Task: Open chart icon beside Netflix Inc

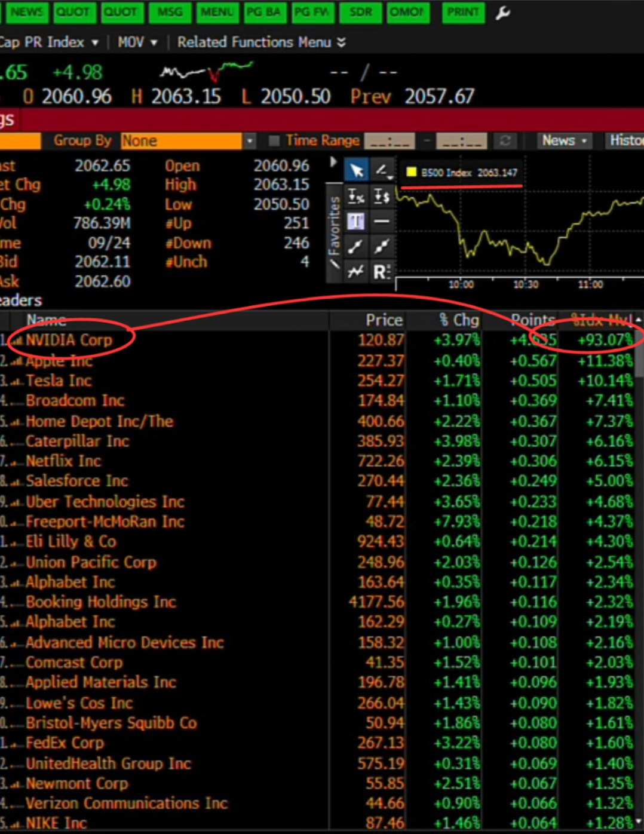Action: pos(17,462)
